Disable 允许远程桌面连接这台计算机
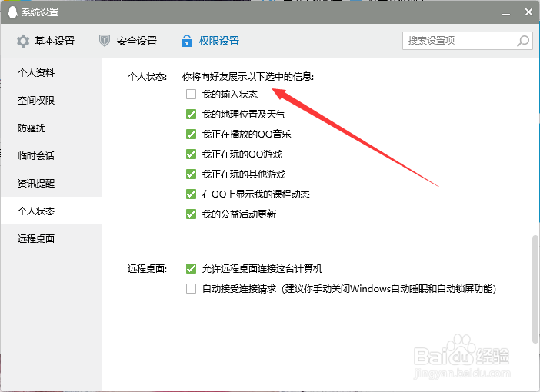This screenshot has height=392, width=540. (x=191, y=268)
